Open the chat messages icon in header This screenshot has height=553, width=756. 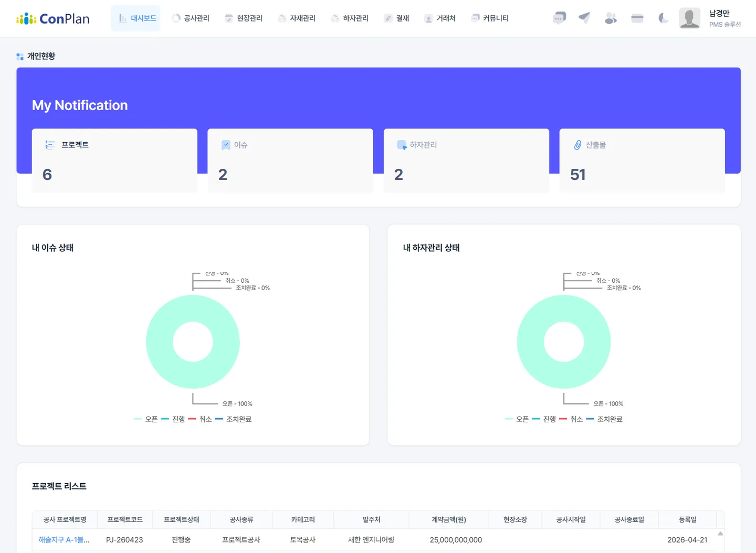pos(559,18)
